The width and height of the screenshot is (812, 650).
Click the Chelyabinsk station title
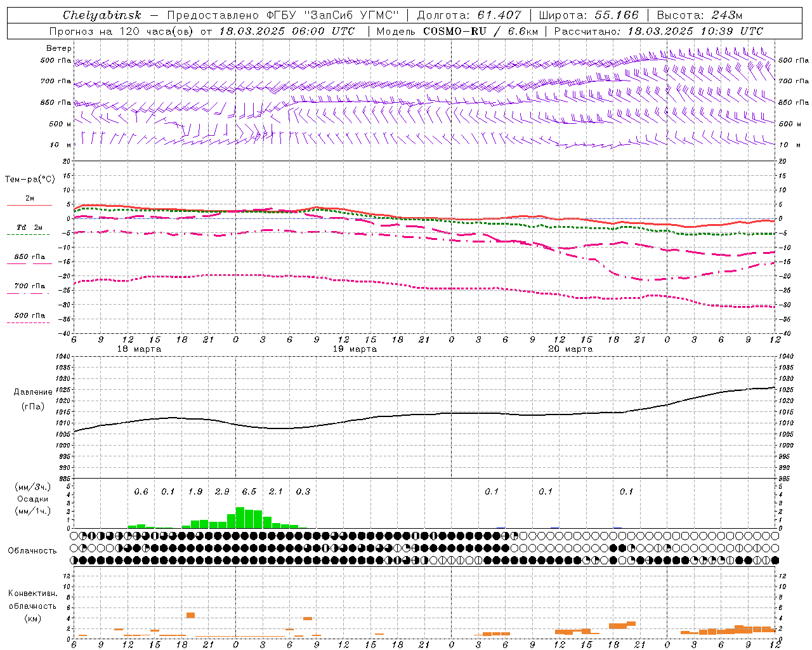pyautogui.click(x=101, y=15)
